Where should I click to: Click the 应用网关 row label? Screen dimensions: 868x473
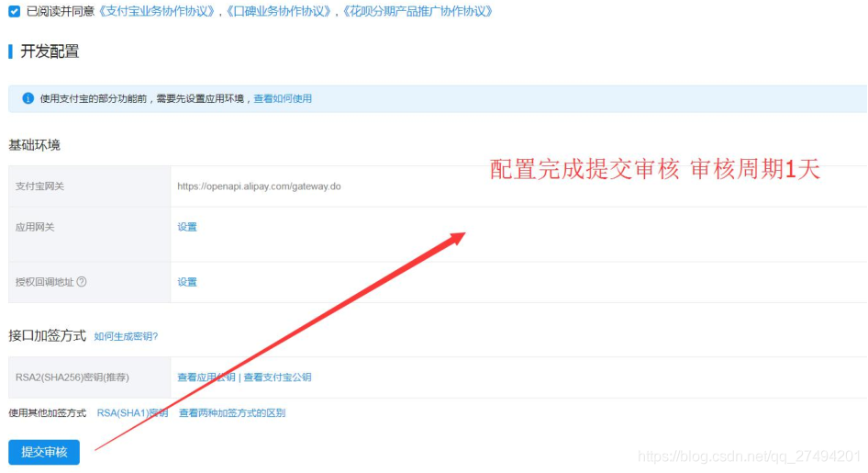tap(35, 227)
